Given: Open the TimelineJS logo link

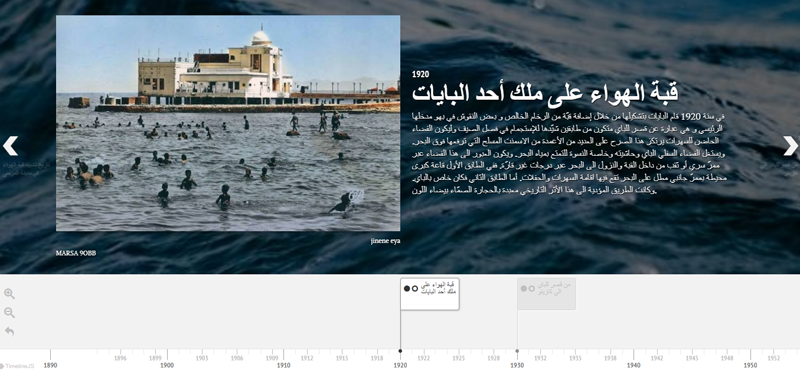Looking at the screenshot, I should point(17,366).
